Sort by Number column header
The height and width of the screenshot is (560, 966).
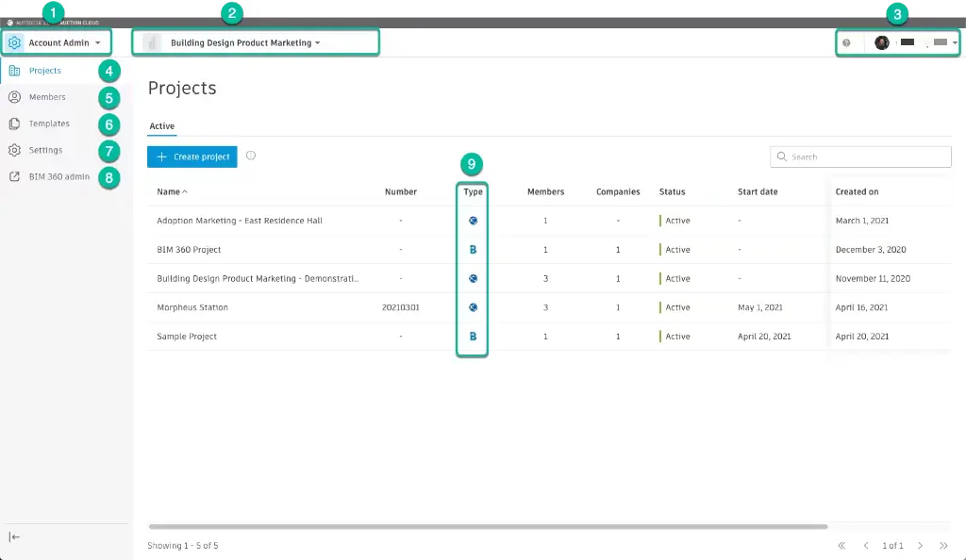[x=400, y=192]
